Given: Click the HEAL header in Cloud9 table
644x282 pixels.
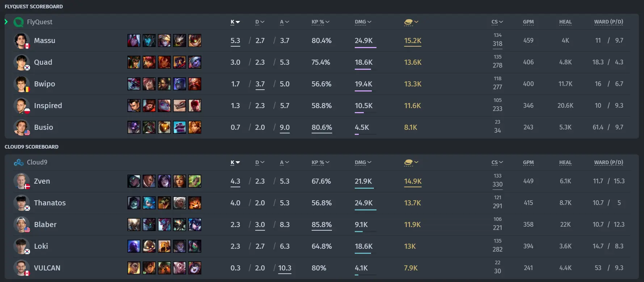Looking at the screenshot, I should pyautogui.click(x=565, y=163).
